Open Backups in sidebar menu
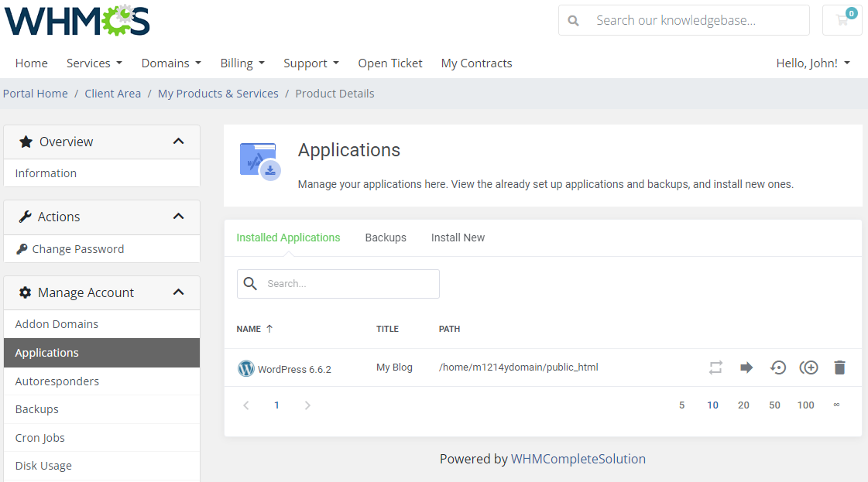Viewport: 868px width, 482px height. click(102, 409)
